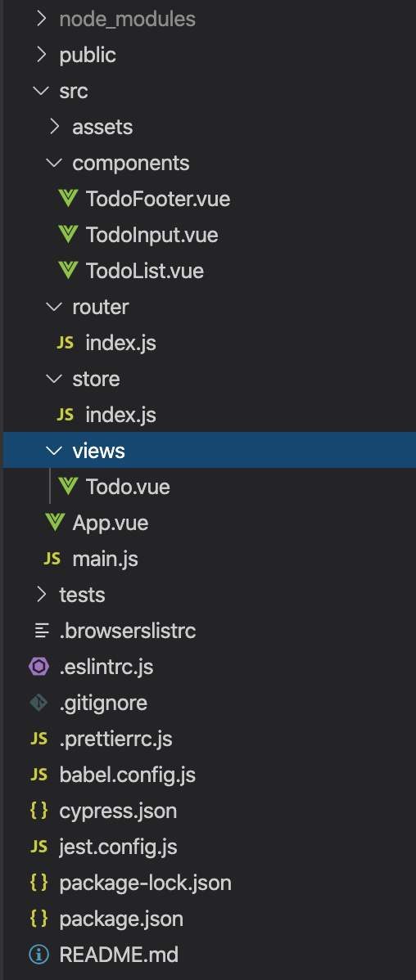Click the braces icon for cypress.json
Image resolution: width=416 pixels, height=980 pixels.
(38, 811)
